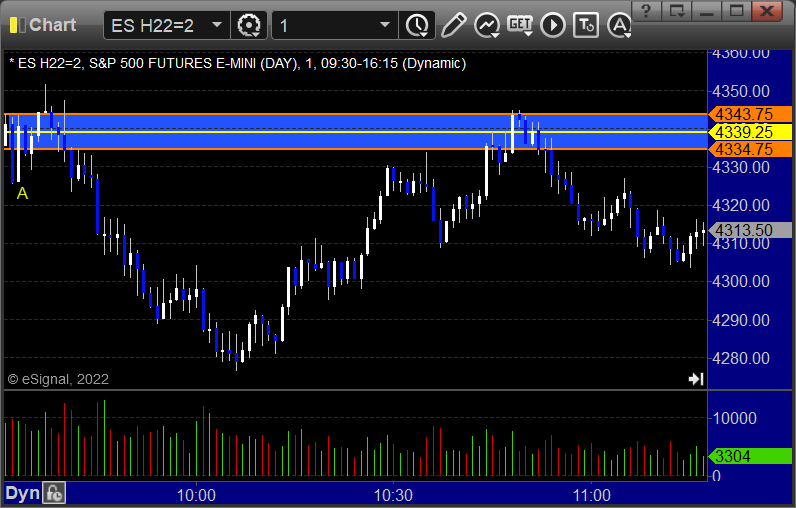Open the A alerts/auto menu icon

[620, 25]
